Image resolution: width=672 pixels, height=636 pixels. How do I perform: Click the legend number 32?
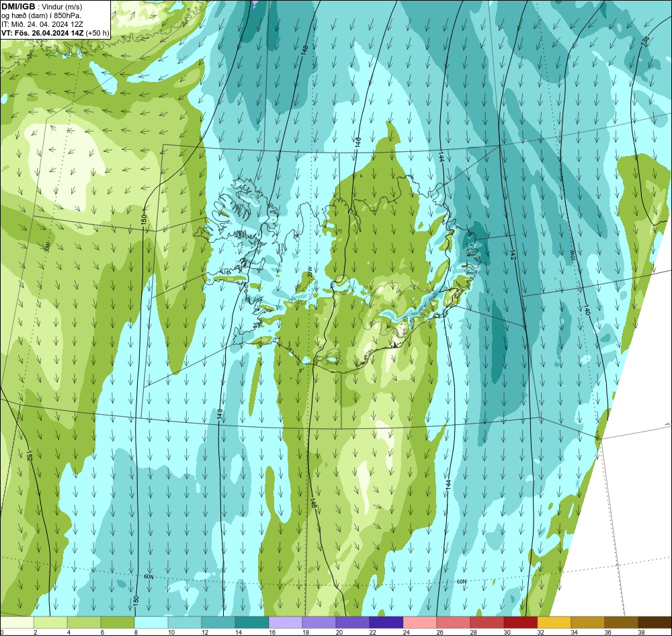tap(540, 632)
